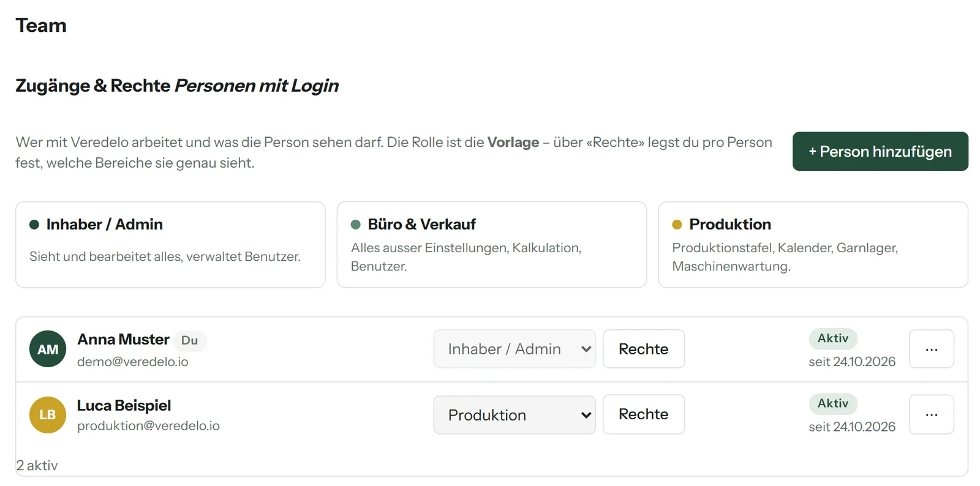The height and width of the screenshot is (486, 980).
Task: Select the Büro & Verkauf role card
Action: coord(492,245)
